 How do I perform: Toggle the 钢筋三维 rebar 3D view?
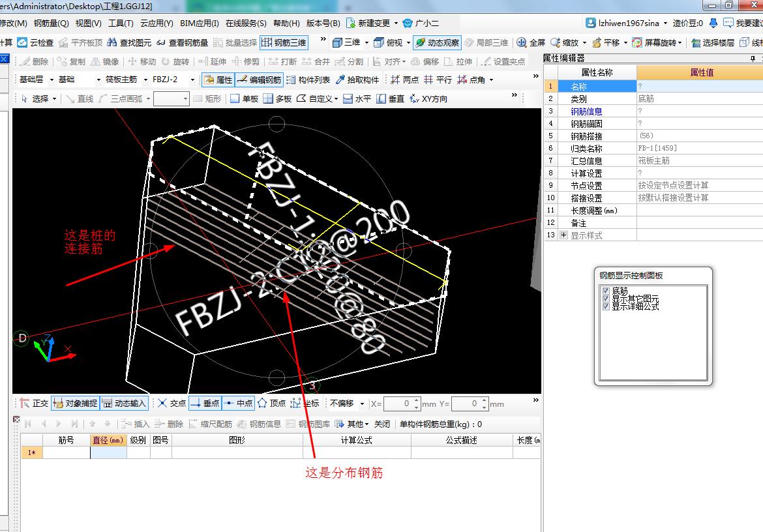pos(284,42)
